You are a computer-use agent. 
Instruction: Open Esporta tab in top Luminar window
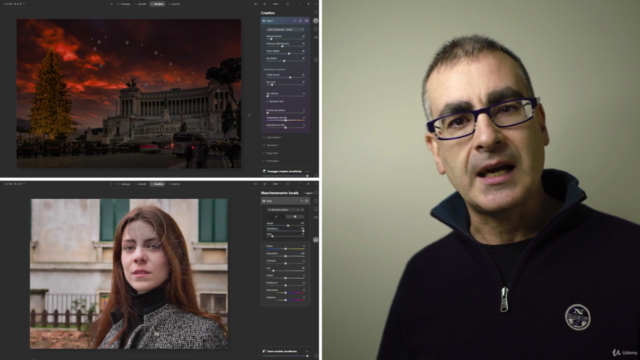coord(175,4)
